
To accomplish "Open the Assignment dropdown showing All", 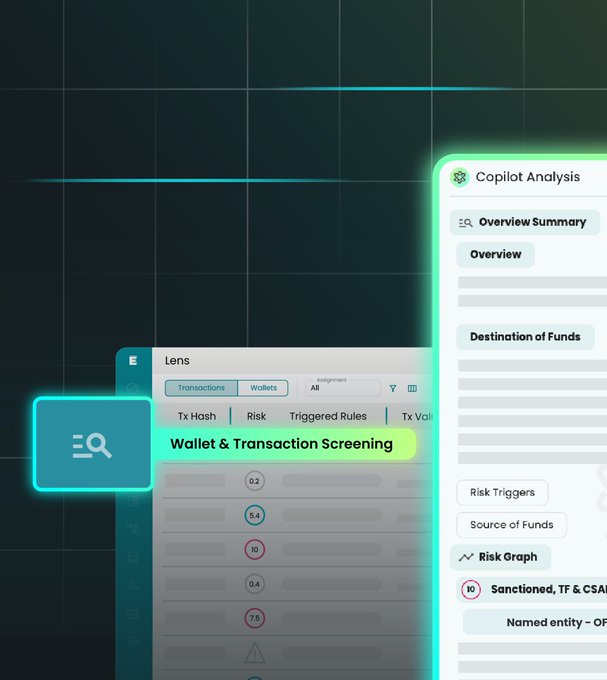I will [343, 388].
